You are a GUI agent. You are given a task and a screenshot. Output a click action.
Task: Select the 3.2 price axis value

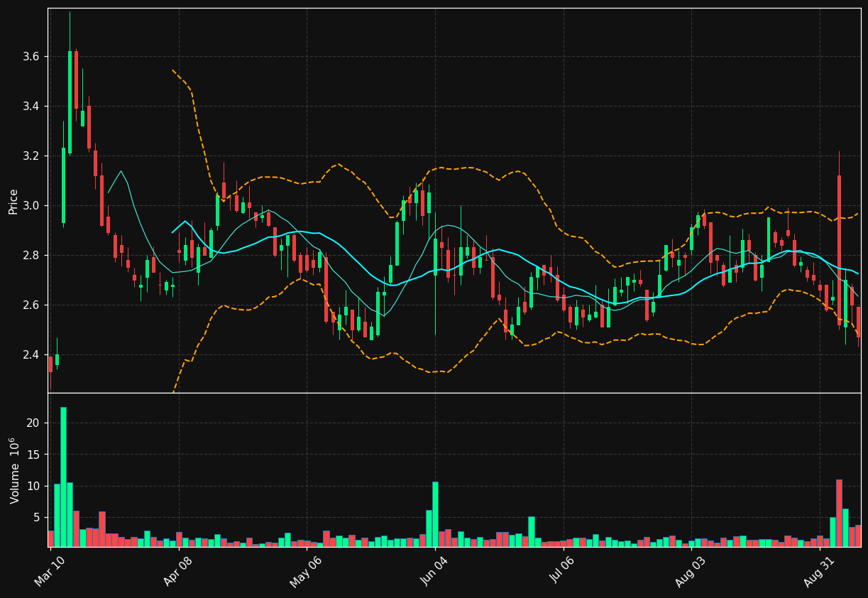click(x=31, y=156)
